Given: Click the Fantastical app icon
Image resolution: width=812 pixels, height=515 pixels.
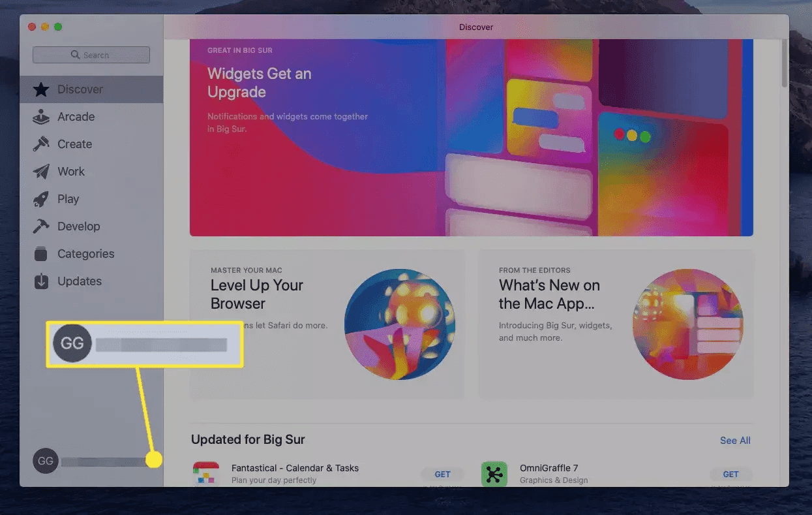Looking at the screenshot, I should 206,474.
